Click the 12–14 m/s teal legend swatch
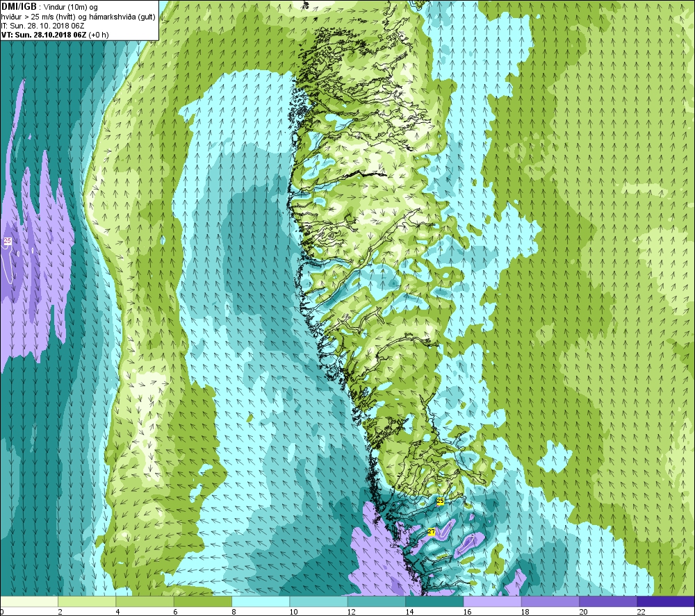 pyautogui.click(x=376, y=601)
